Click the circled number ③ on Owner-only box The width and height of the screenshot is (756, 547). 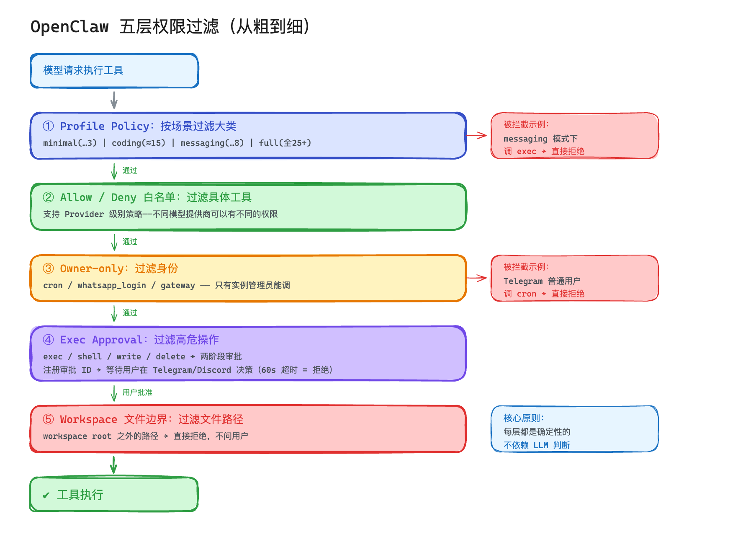coord(48,268)
